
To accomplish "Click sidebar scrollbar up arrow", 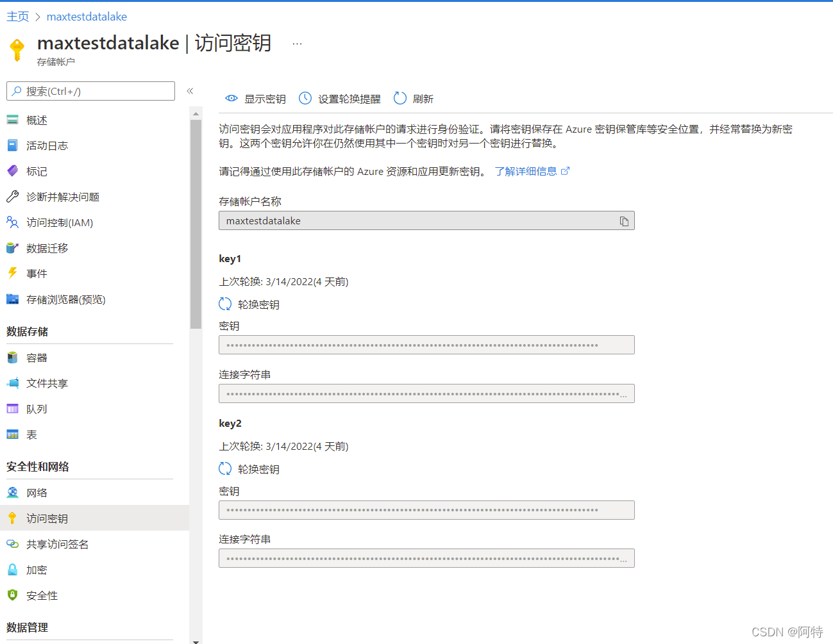I will (x=196, y=113).
